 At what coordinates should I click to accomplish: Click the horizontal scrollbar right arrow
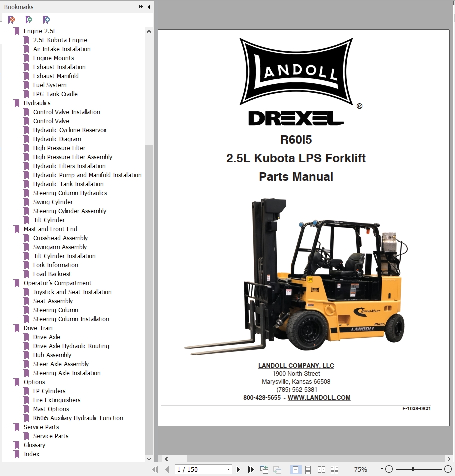[449, 459]
